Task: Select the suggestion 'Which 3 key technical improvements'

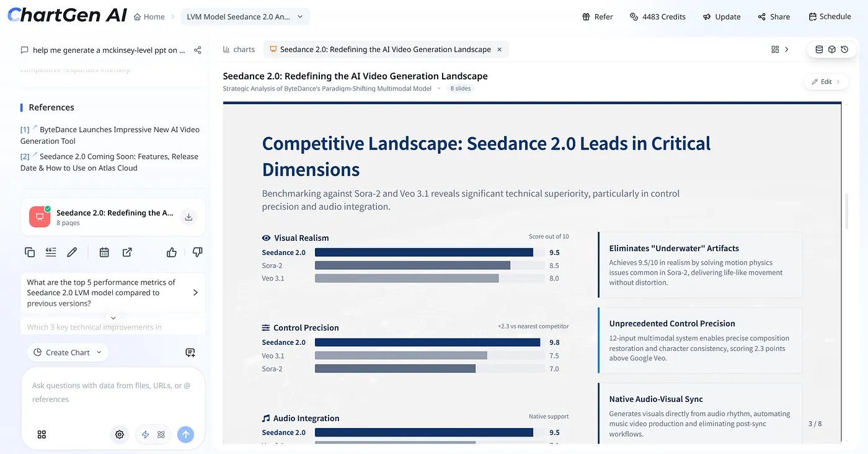Action: 113,327
